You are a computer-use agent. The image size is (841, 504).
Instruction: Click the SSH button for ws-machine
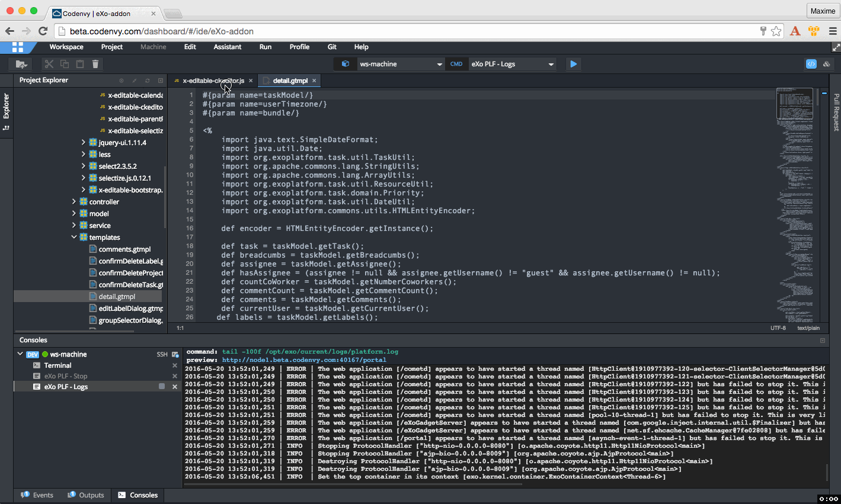click(x=162, y=355)
